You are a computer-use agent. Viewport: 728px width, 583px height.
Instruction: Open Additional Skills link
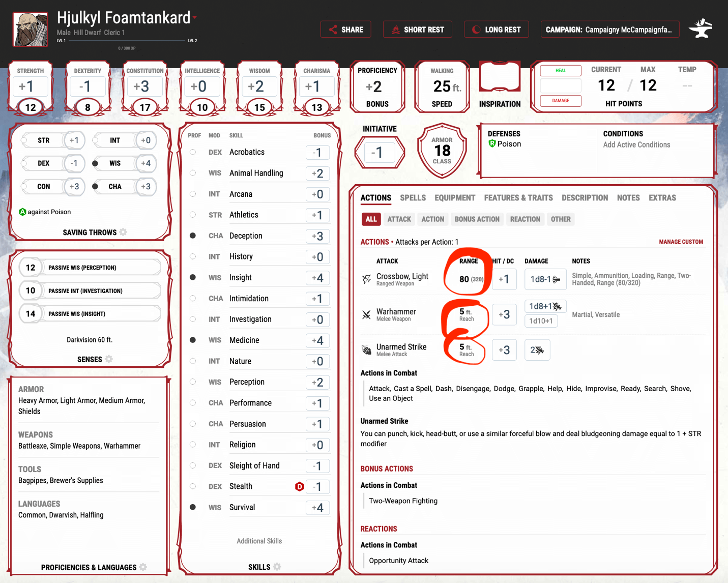[x=259, y=541]
